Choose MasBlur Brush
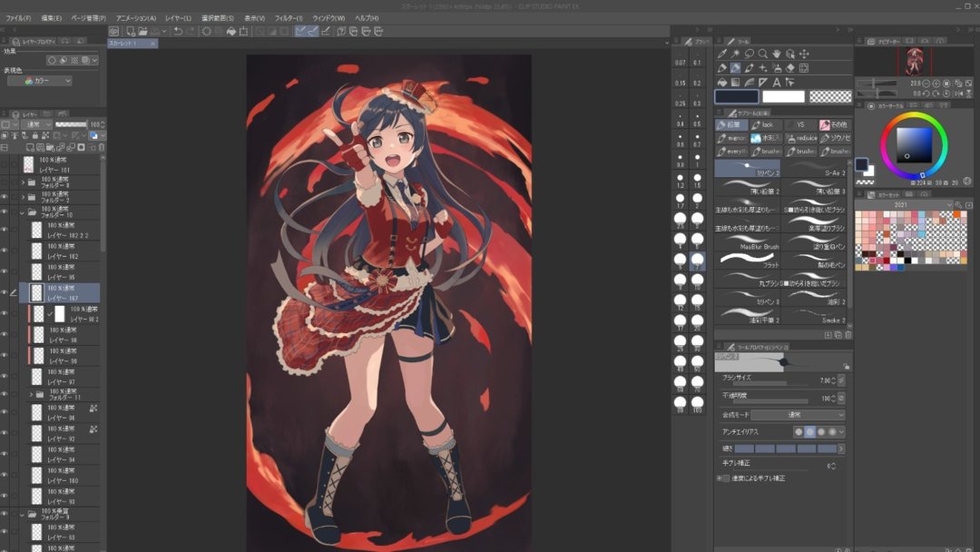The height and width of the screenshot is (552, 980). pyautogui.click(x=748, y=241)
